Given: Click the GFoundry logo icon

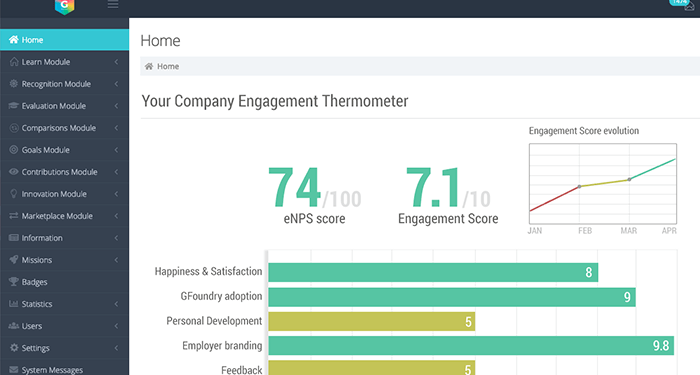Looking at the screenshot, I should point(64,6).
